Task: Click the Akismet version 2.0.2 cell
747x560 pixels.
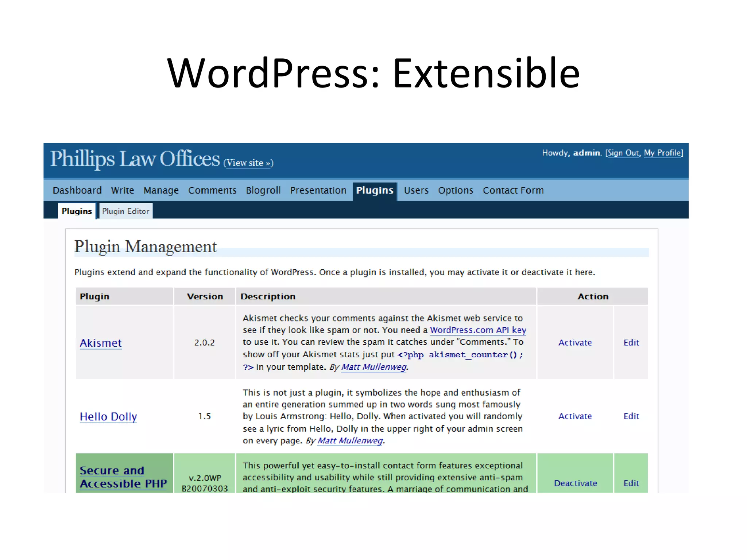Action: [205, 343]
